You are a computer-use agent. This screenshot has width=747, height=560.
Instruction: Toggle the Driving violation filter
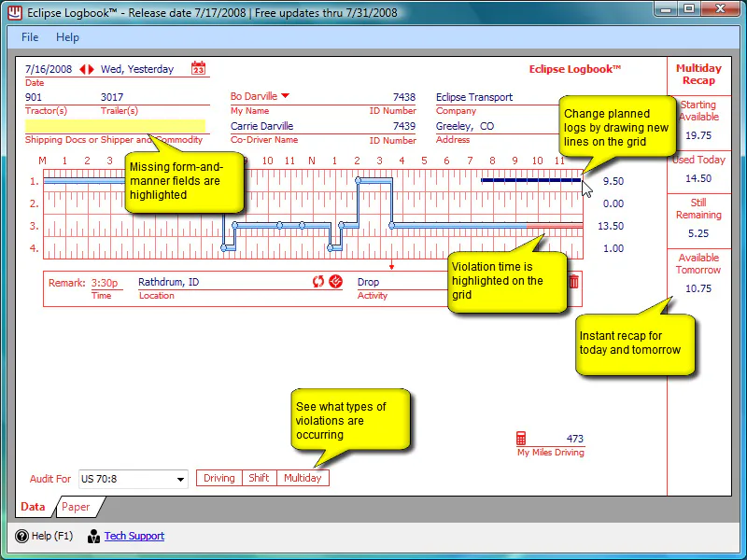[x=219, y=478]
